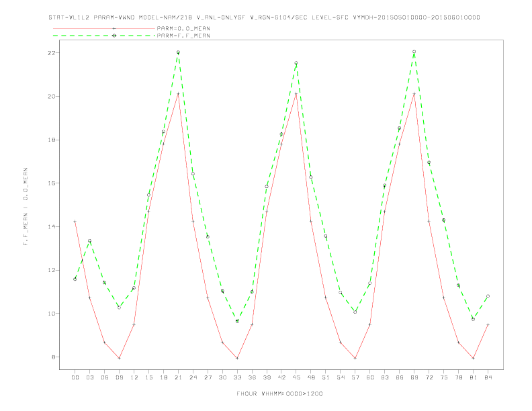This screenshot has width=532, height=411.
Task: Click green circle data point at hour 33
Action: [237, 321]
